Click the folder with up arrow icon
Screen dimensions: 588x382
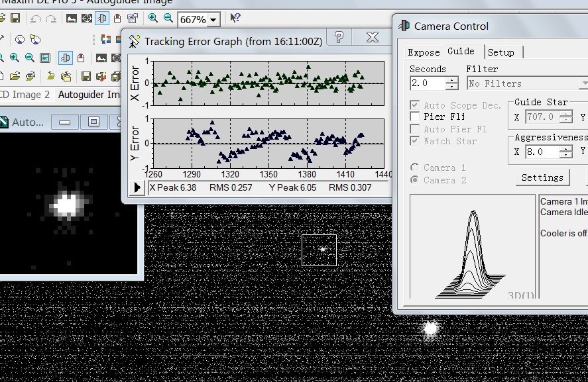(x=50, y=76)
